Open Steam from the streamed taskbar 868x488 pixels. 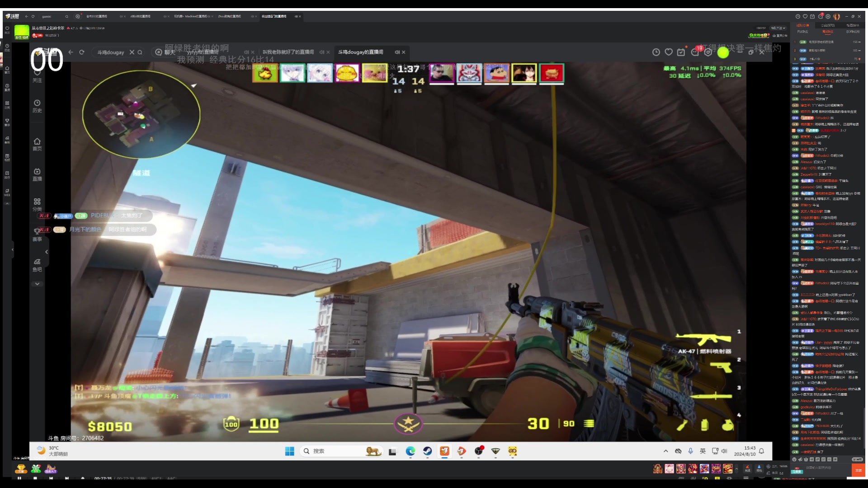(x=427, y=451)
